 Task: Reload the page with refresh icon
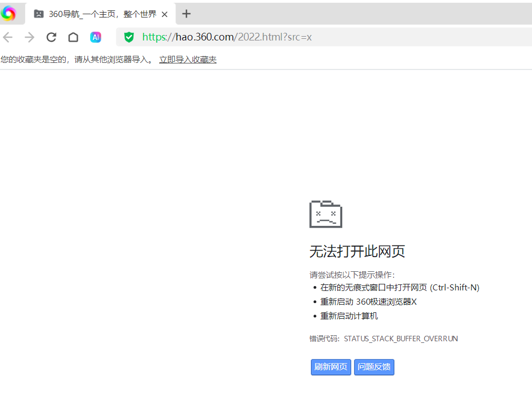point(51,37)
